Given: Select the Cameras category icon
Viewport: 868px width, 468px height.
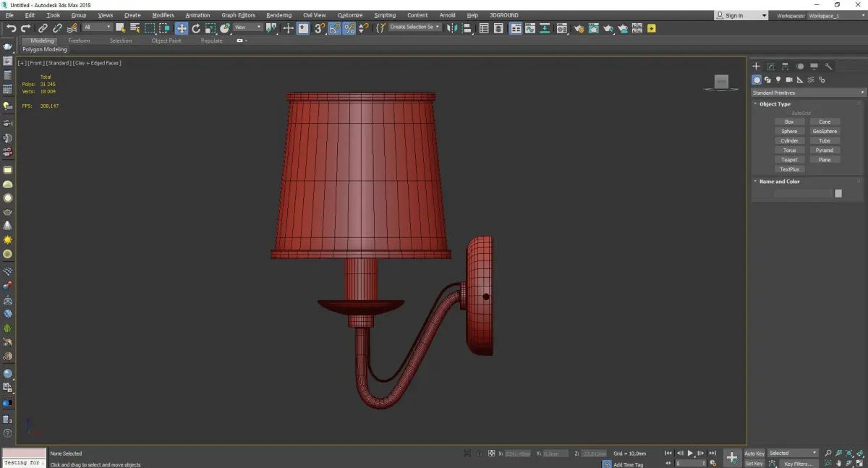Looking at the screenshot, I should (x=789, y=80).
